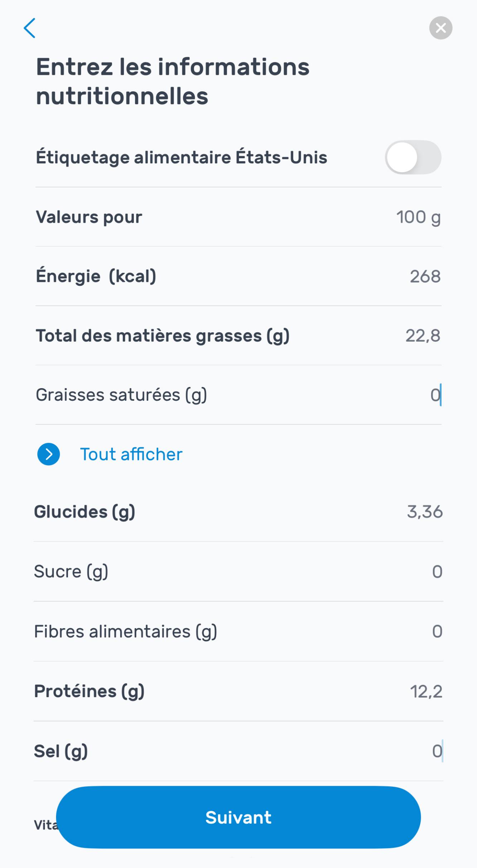Select the Protéines (g) row label
The width and height of the screenshot is (477, 868).
(89, 691)
